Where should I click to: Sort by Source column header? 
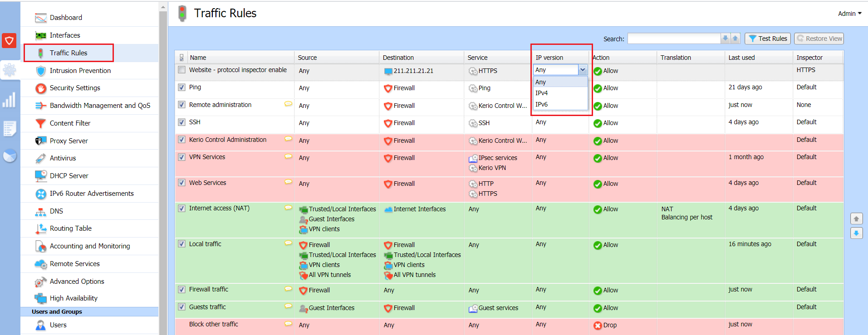click(337, 58)
